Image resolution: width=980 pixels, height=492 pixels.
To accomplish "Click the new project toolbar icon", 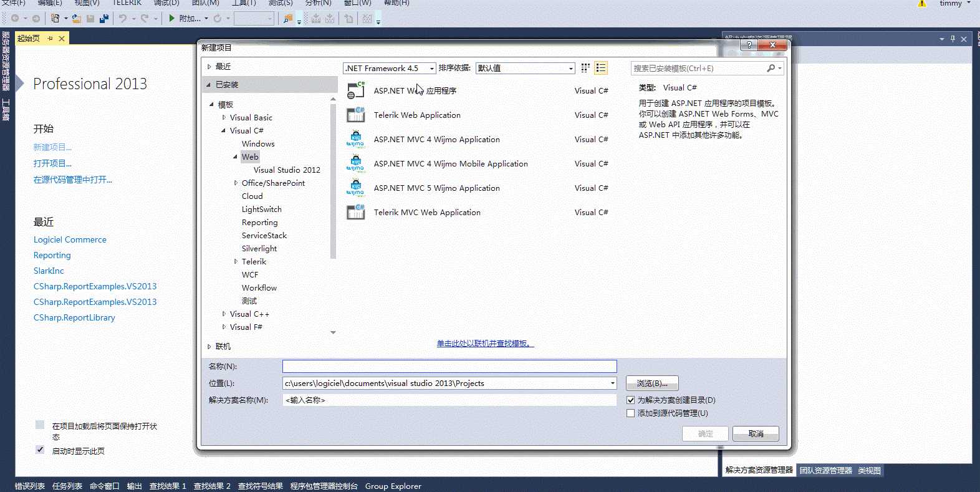I will pyautogui.click(x=55, y=19).
